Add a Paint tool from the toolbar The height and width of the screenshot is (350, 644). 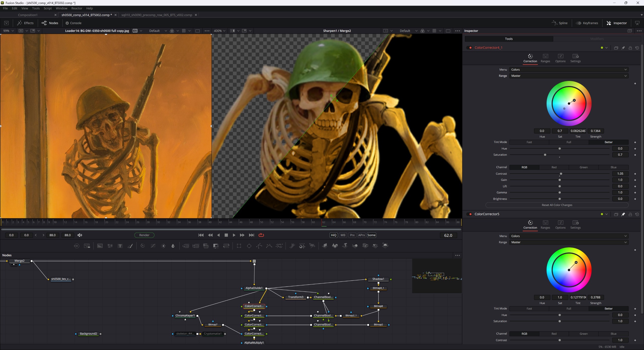(x=130, y=246)
